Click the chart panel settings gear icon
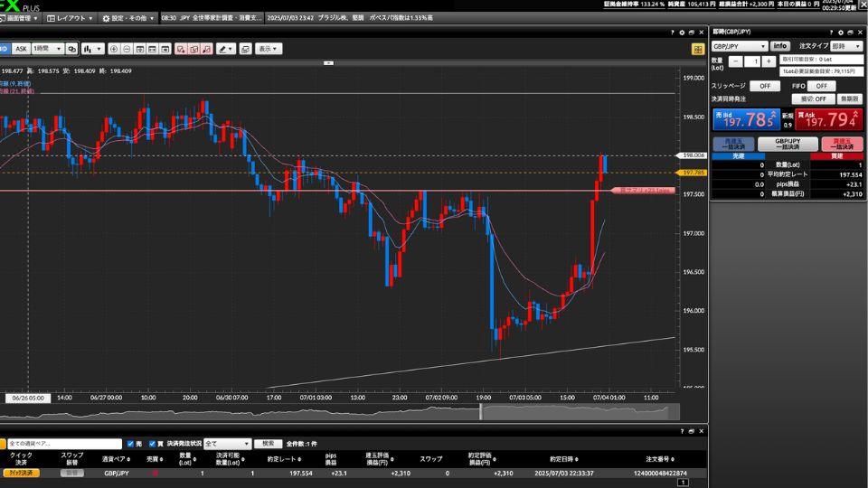The image size is (868, 488). (x=682, y=33)
